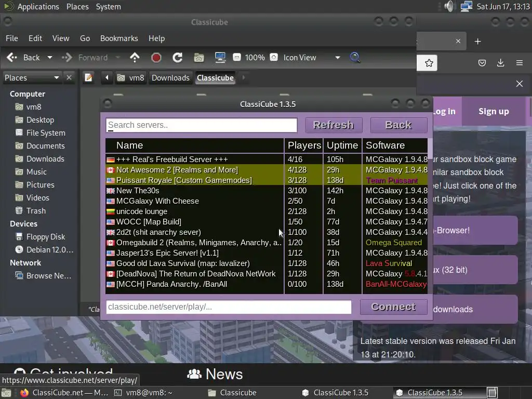Open the System menu

tap(108, 6)
